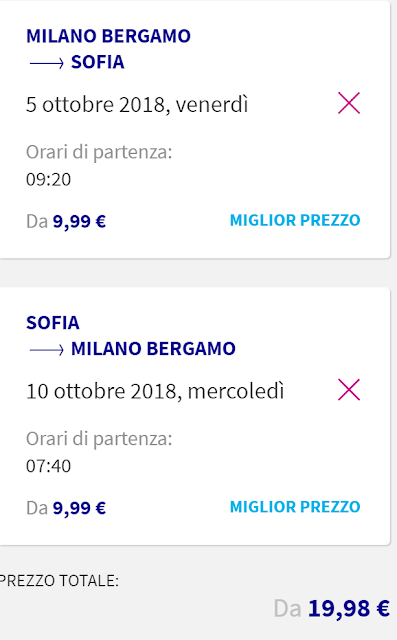The image size is (397, 640).
Task: Click return Orari di partenza label
Action: click(99, 439)
